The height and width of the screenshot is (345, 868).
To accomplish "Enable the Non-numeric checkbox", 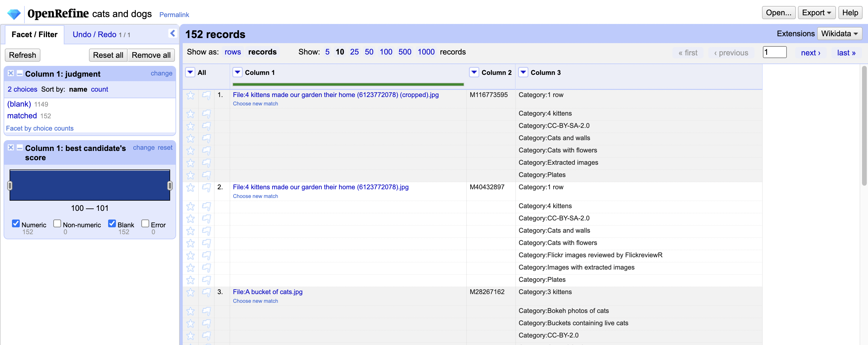I will (57, 223).
